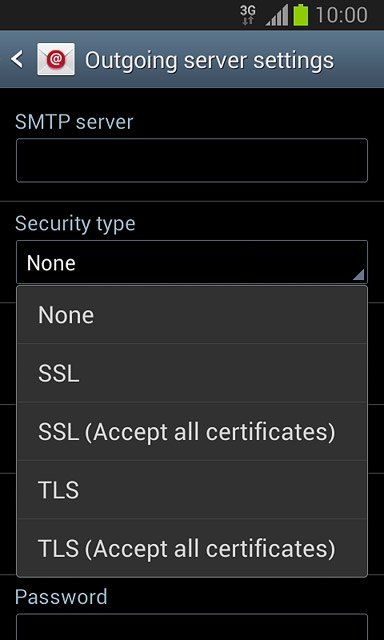Tap the SMTP server label

click(74, 122)
